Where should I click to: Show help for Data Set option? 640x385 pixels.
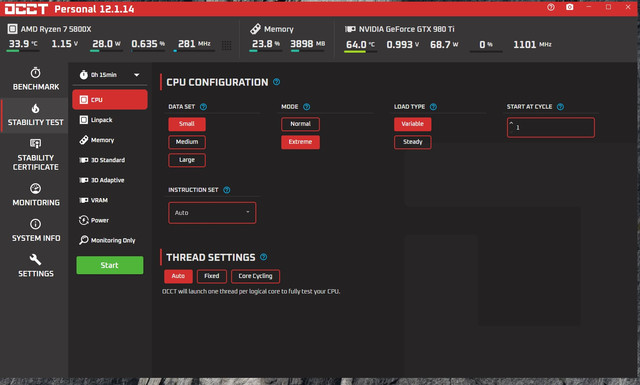tap(203, 107)
